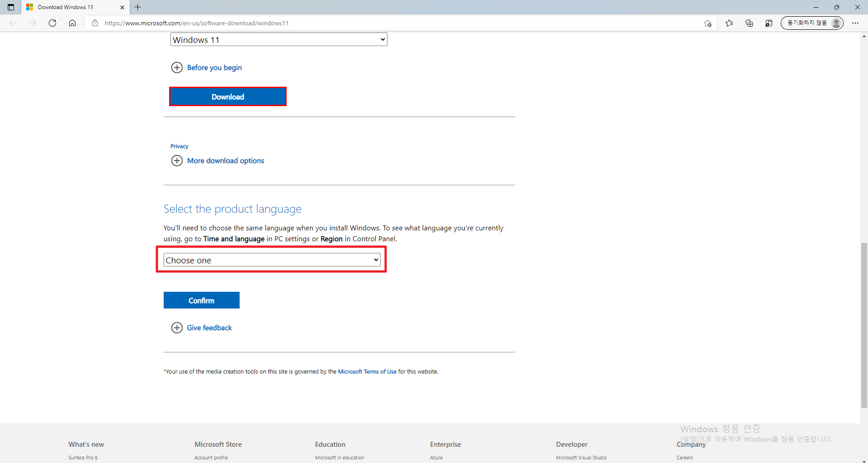Refresh the current page
This screenshot has width=868, height=463.
point(52,23)
